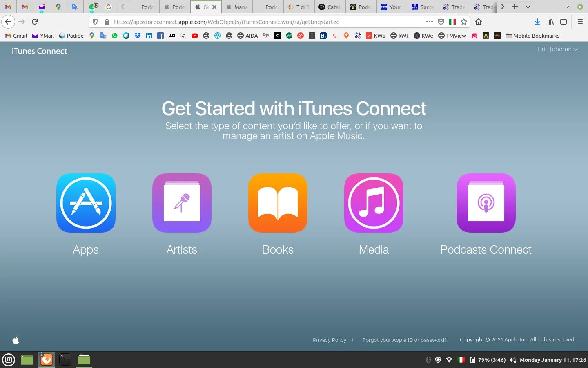Screen dimensions: 588x368
Task: Open LinkedIn bookmark icon
Action: 149,36
